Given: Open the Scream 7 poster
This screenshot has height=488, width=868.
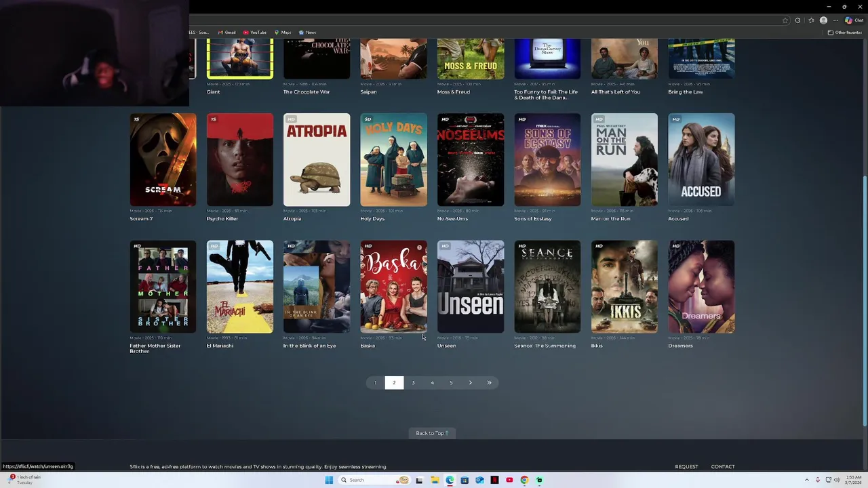Looking at the screenshot, I should tap(163, 159).
